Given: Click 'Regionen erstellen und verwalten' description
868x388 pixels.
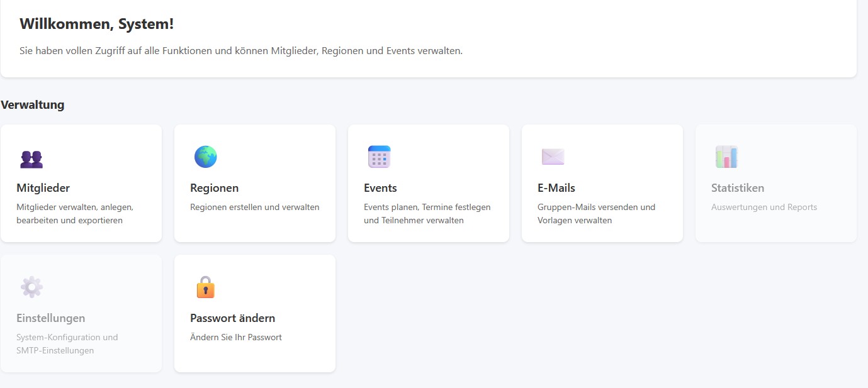Looking at the screenshot, I should coord(254,207).
